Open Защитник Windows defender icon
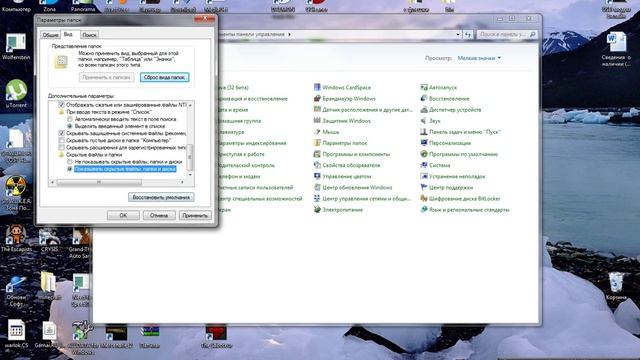 (x=317, y=120)
